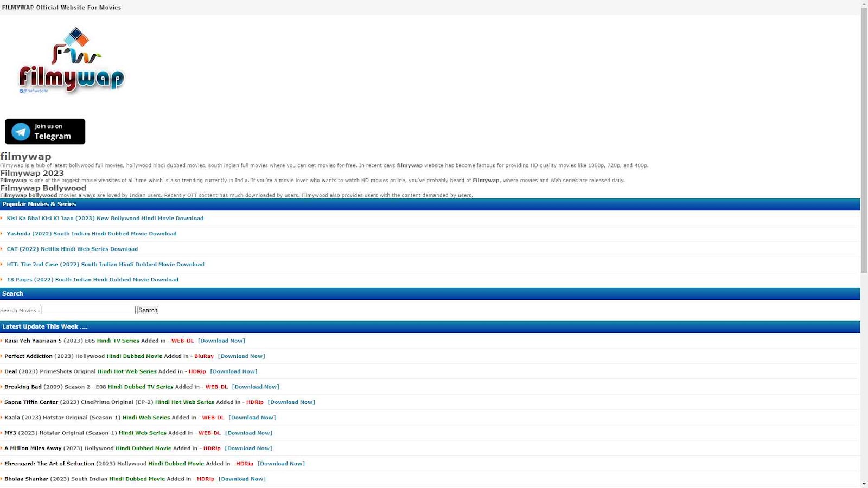868x488 pixels.
Task: Open Kaisi Yeh Yaariaan 5 title
Action: pyautogui.click(x=33, y=341)
